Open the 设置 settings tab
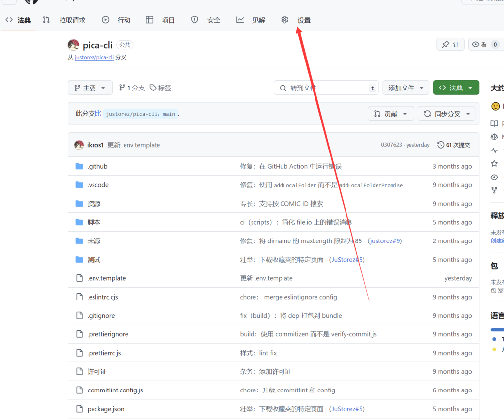The image size is (504, 420). (x=296, y=20)
